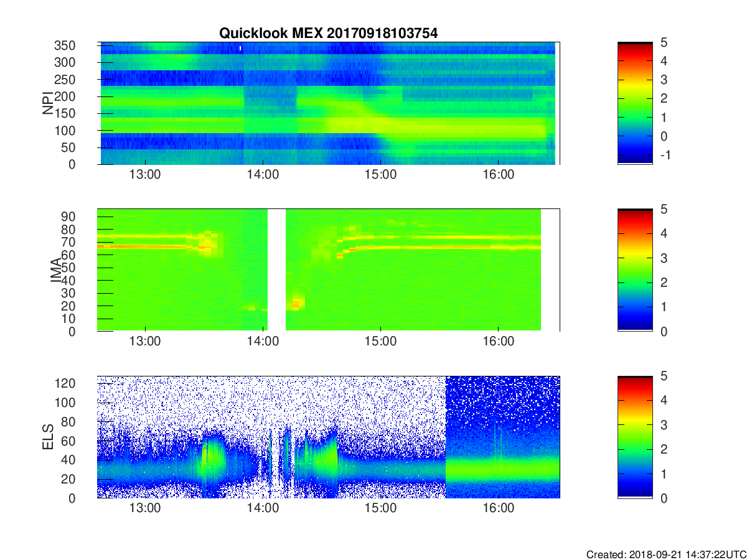This screenshot has height=560, width=747.
Task: Click the ELS panel colorbar
Action: 635,437
